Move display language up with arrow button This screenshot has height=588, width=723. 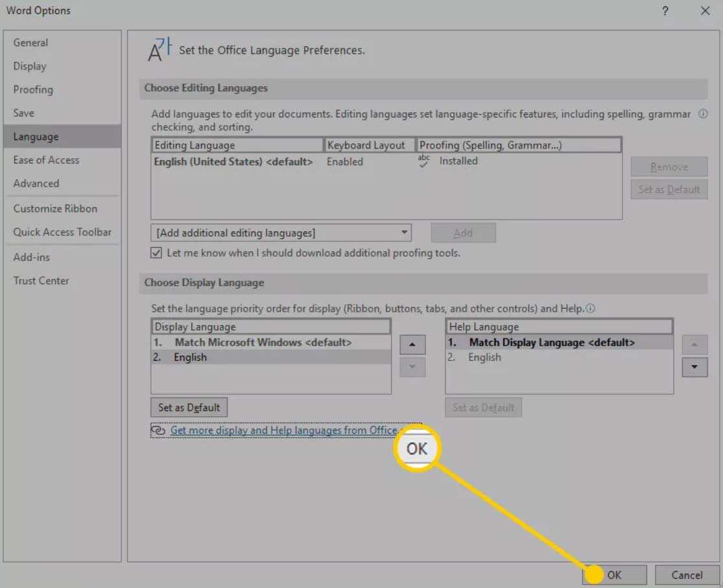coord(412,344)
